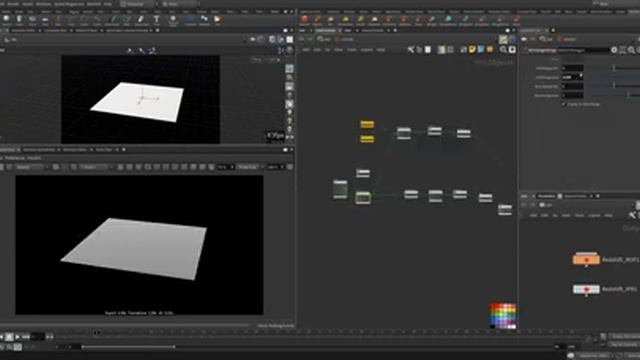
Task: Toggle real-time playback button left of play
Action: 9,337
